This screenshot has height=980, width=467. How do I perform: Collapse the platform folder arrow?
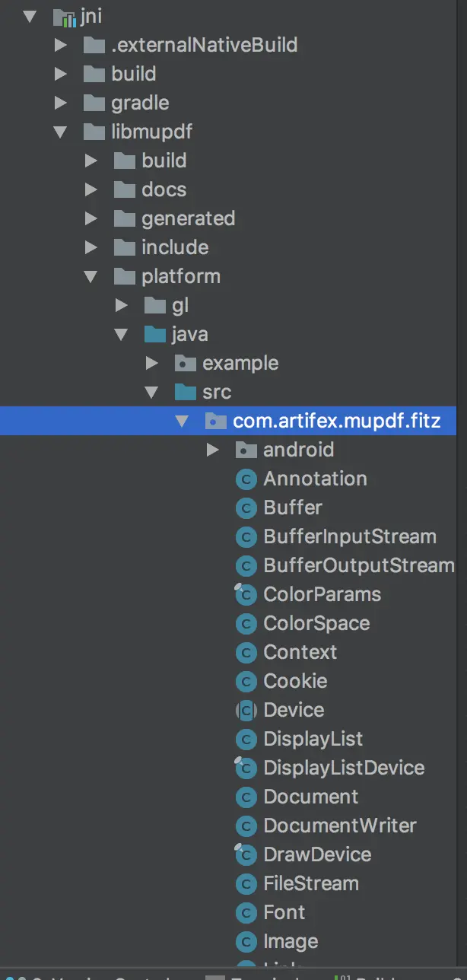(x=91, y=276)
